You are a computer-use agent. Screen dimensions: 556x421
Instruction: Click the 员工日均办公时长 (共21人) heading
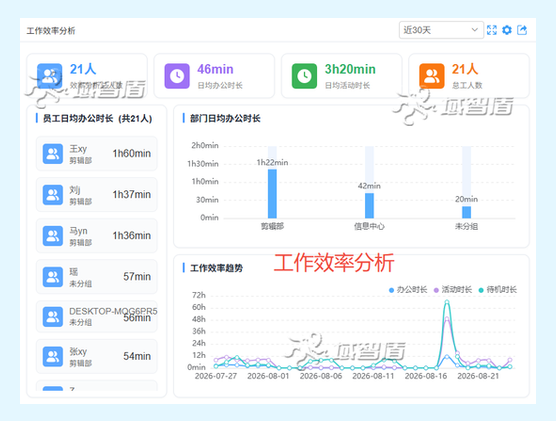click(x=97, y=118)
